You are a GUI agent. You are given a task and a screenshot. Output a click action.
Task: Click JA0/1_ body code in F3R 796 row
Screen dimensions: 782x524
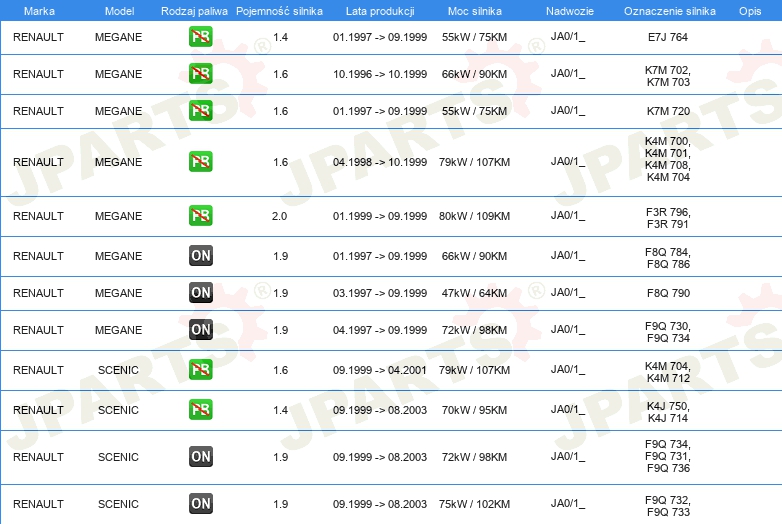pos(568,216)
